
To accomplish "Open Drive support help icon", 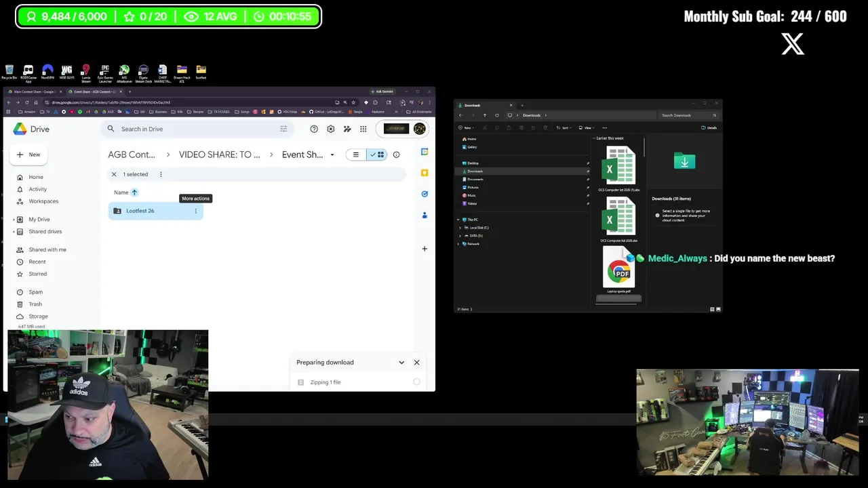I will (x=314, y=129).
